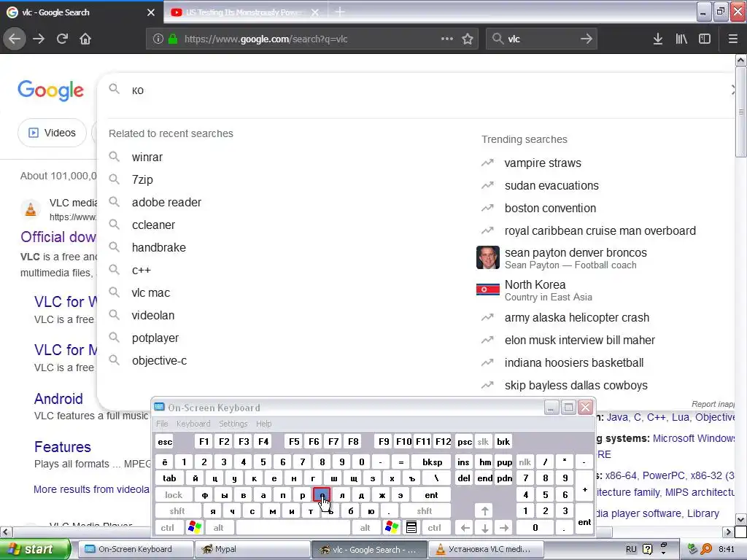
Task: Choose the ccleaner suggestion
Action: pos(153,225)
